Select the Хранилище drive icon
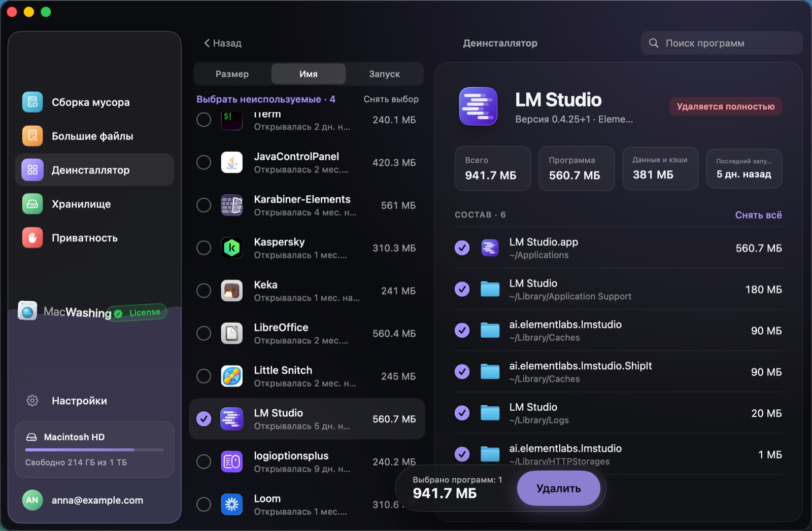Image resolution: width=812 pixels, height=531 pixels. [x=32, y=204]
